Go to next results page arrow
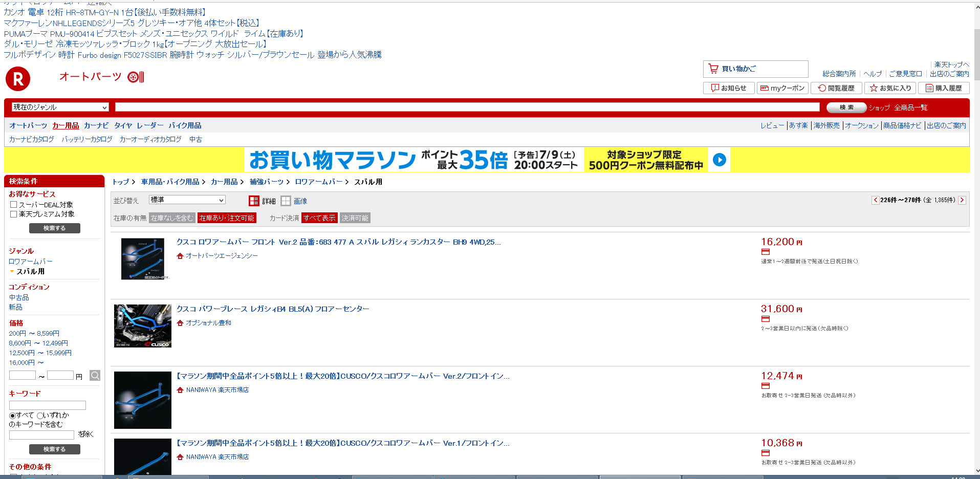The height and width of the screenshot is (479, 980). tap(962, 200)
